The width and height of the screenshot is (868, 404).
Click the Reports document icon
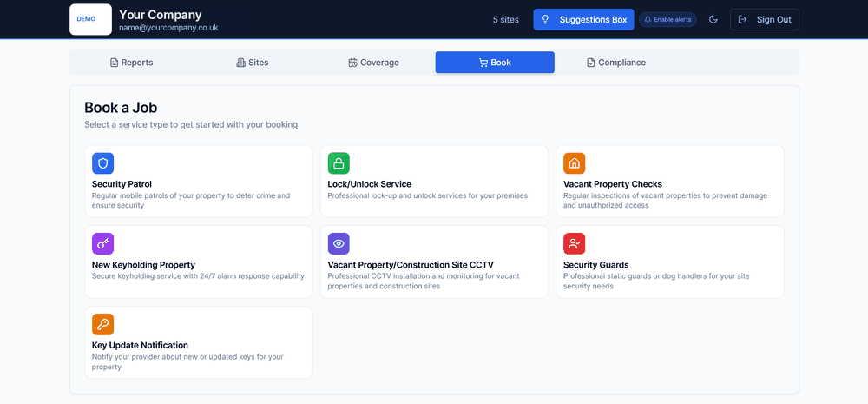click(114, 63)
